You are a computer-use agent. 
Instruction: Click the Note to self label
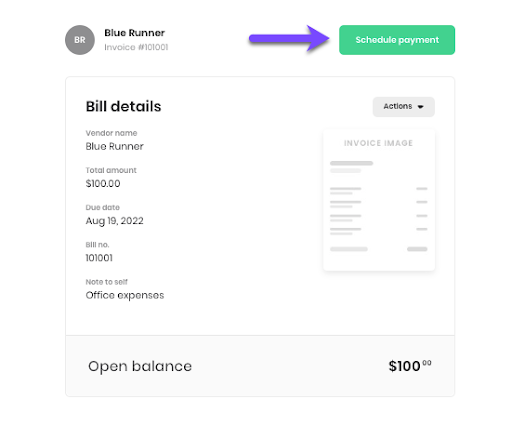107,282
